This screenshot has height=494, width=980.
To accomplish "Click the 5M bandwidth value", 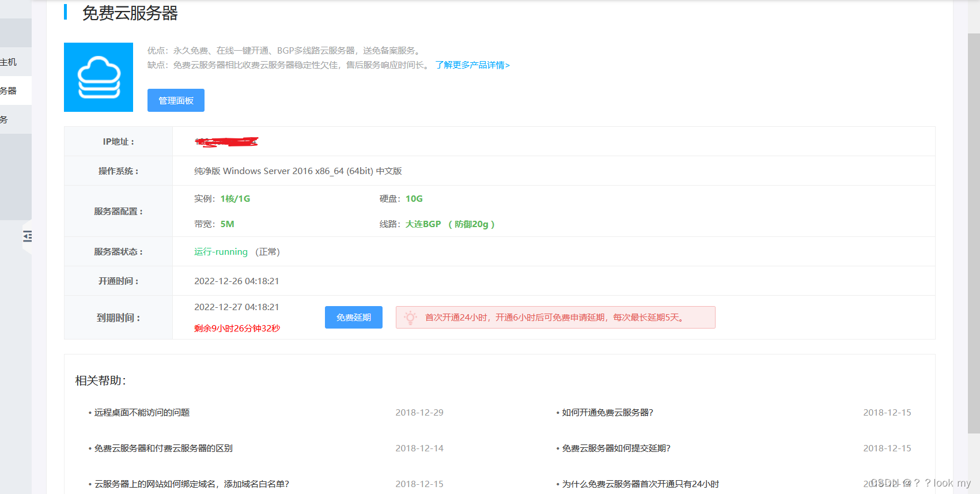I will (227, 224).
